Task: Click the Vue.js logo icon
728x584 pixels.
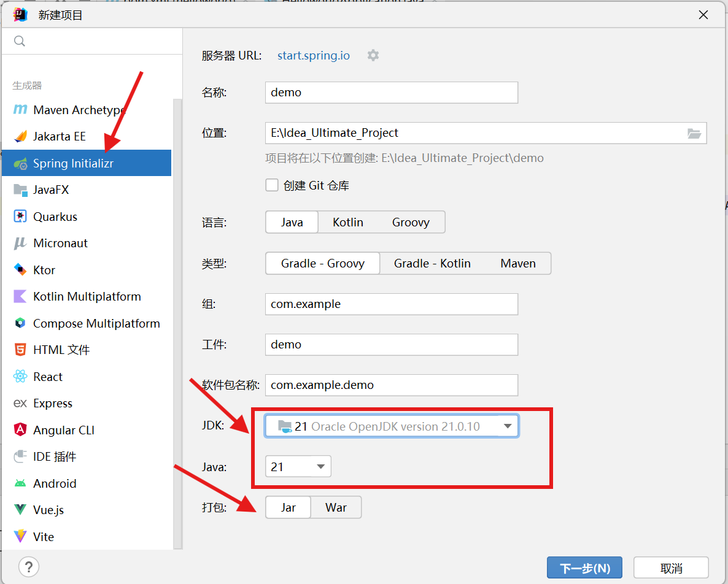Action: click(x=20, y=510)
